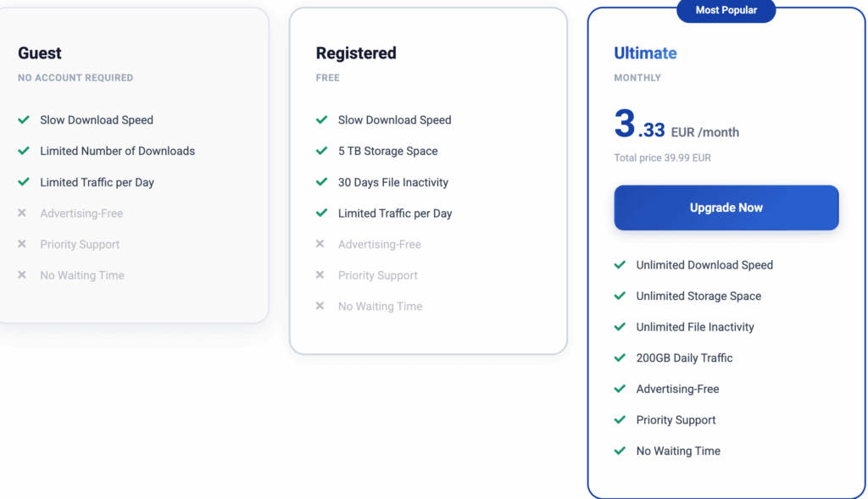Click checkmark beside Unlimited Download Speed
The width and height of the screenshot is (868, 499).
click(x=620, y=265)
